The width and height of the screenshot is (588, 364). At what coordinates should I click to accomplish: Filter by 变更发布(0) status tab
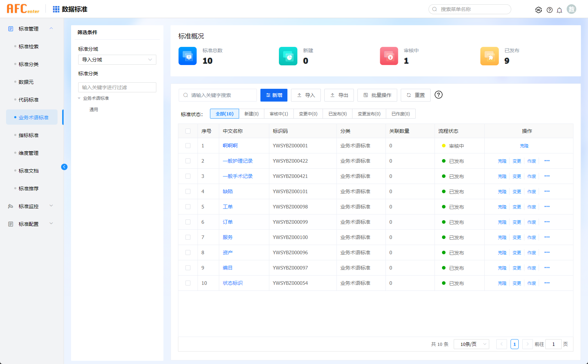369,114
